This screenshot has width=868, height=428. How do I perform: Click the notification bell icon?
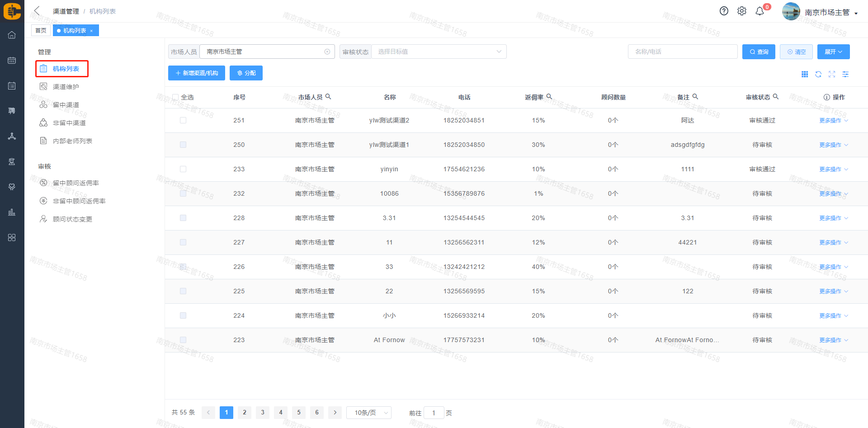(x=760, y=11)
